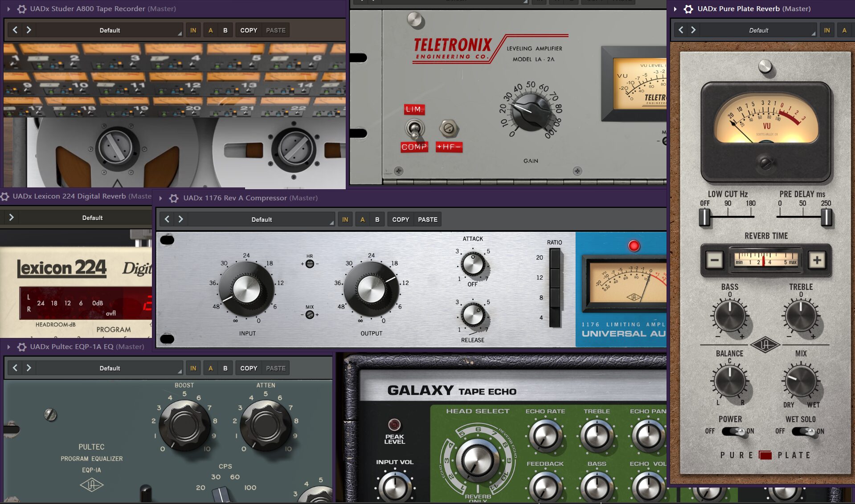Collapse the Pultec EQP-1A EQ panel
855x504 pixels.
[x=8, y=347]
